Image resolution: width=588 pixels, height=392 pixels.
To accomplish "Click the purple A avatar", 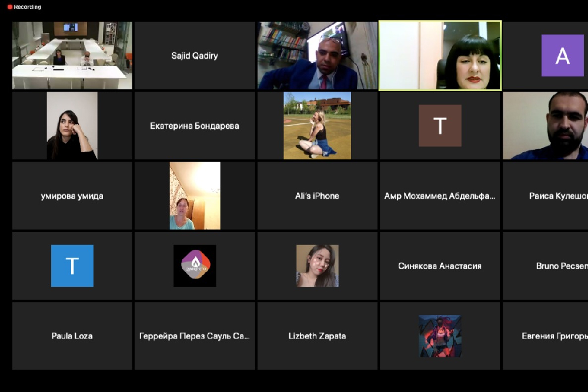I will point(563,55).
